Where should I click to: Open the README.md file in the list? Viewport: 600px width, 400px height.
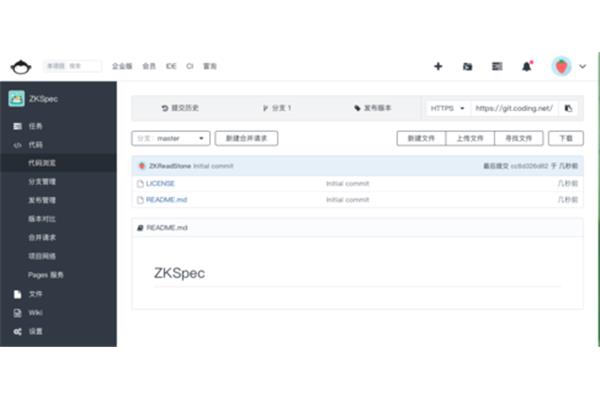(166, 200)
